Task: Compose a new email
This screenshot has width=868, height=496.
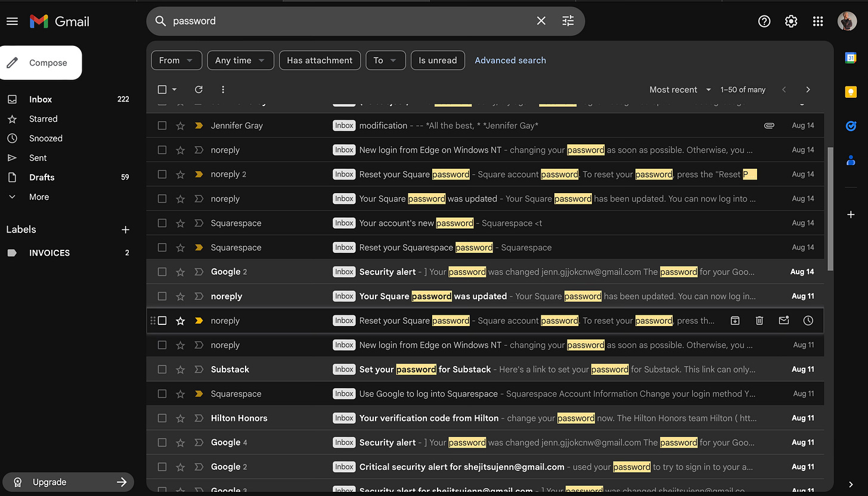Action: (x=41, y=63)
